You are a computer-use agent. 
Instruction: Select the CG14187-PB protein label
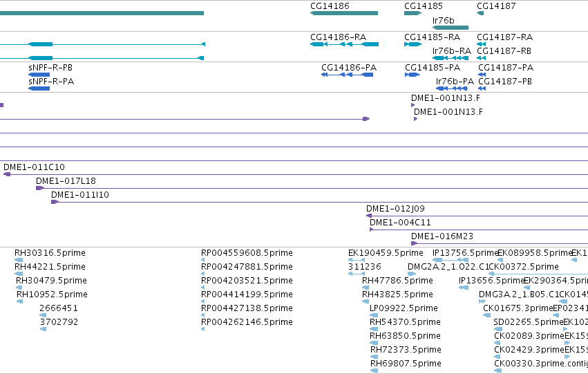point(505,82)
